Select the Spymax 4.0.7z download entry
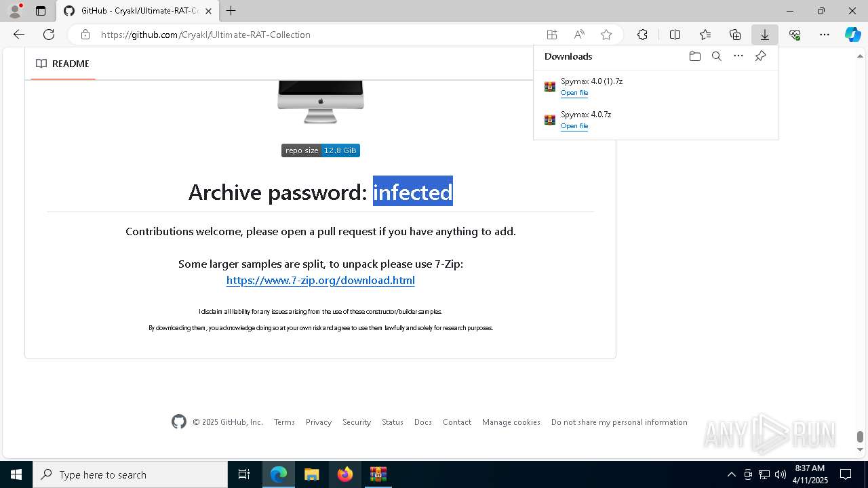 coord(655,120)
